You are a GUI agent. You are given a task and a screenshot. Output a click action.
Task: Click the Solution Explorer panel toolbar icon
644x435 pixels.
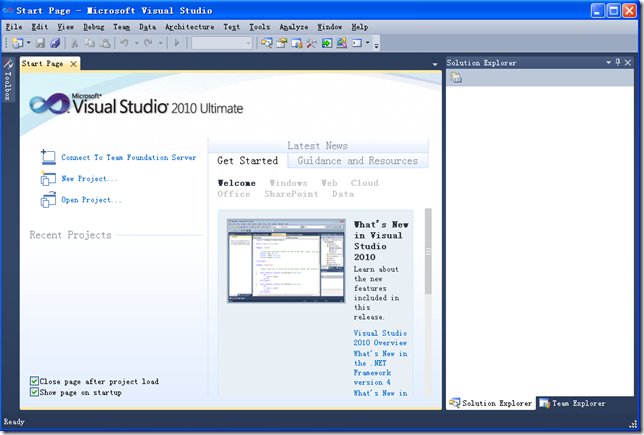click(x=456, y=78)
